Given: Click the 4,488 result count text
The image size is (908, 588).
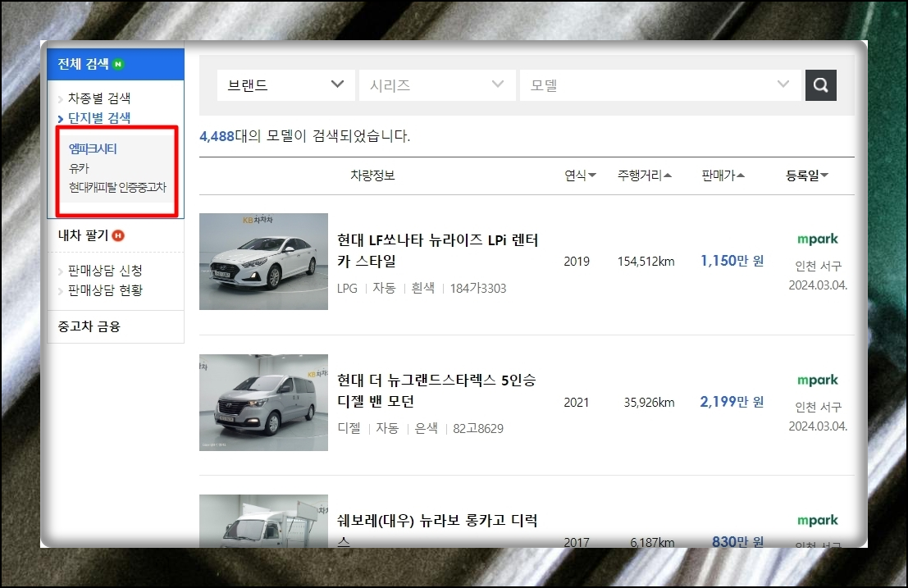Looking at the screenshot, I should click(217, 136).
